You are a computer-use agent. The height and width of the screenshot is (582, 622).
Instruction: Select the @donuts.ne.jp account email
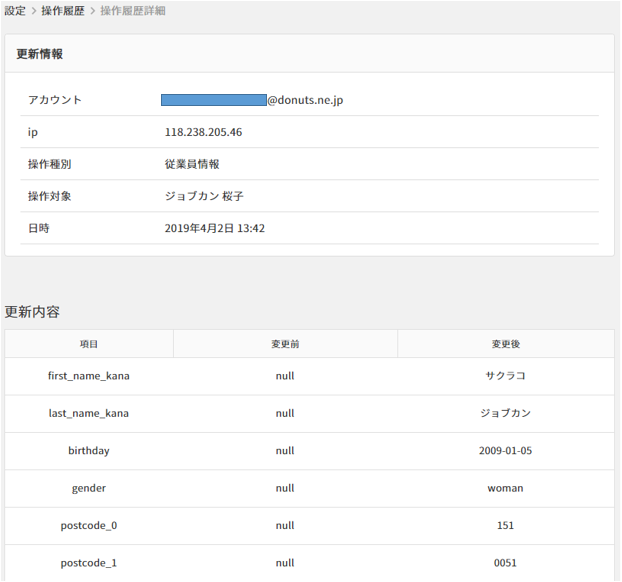pyautogui.click(x=254, y=100)
